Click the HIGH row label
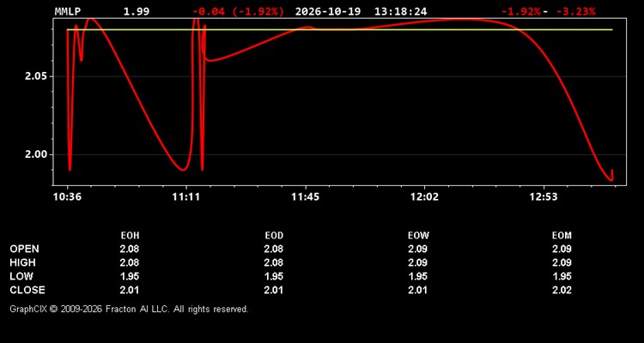 (x=22, y=262)
